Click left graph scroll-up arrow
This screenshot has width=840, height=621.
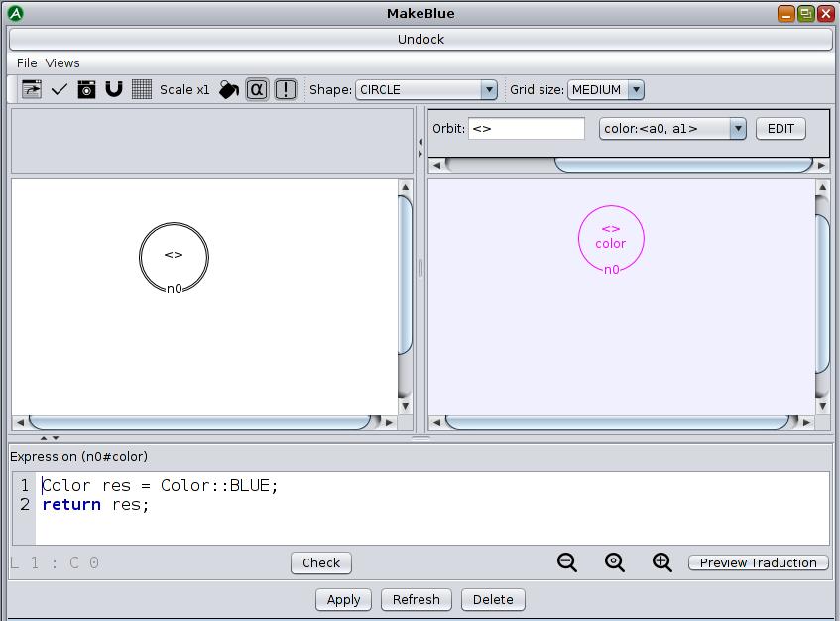[x=405, y=187]
